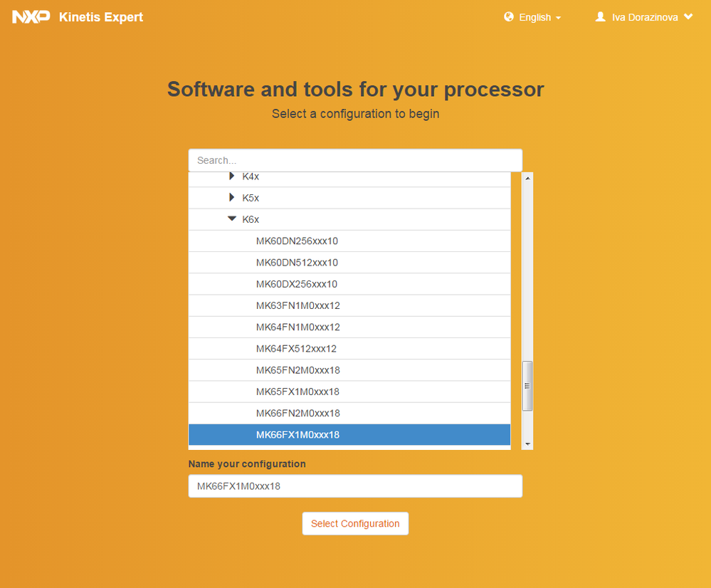Viewport: 711px width, 588px height.
Task: Expand the K5x family node
Action: click(232, 197)
